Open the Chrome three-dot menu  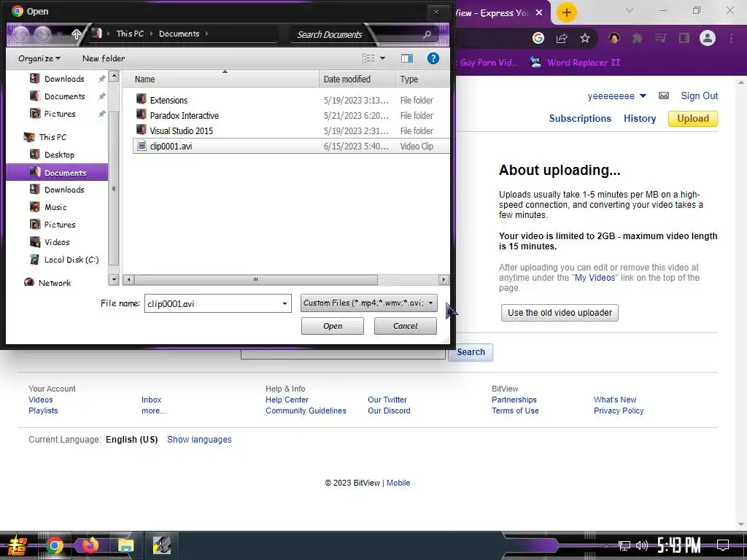click(731, 38)
